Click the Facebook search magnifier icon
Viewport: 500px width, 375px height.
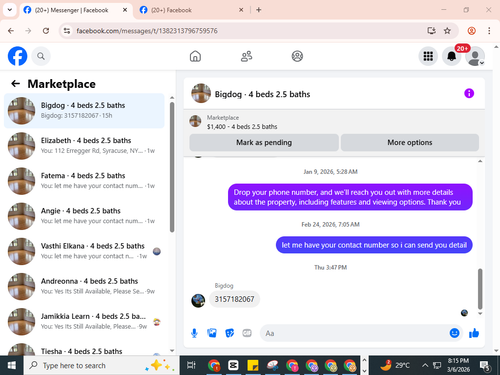tap(41, 56)
